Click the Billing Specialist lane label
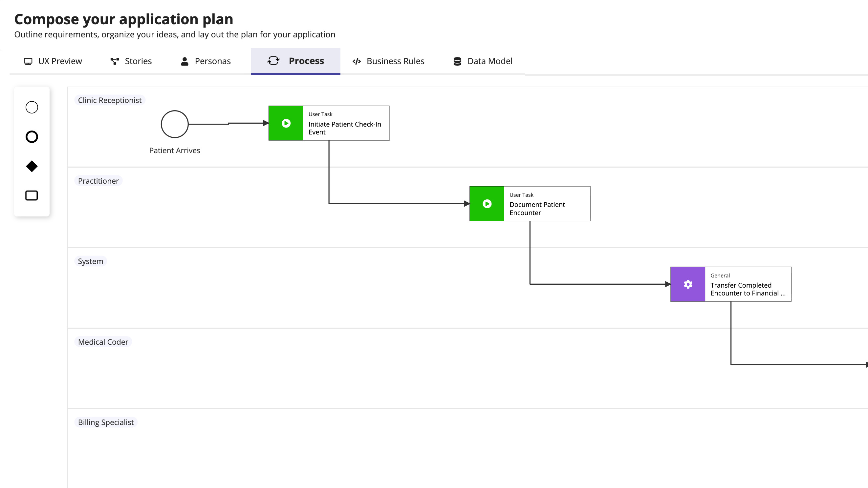The image size is (868, 488). [106, 422]
